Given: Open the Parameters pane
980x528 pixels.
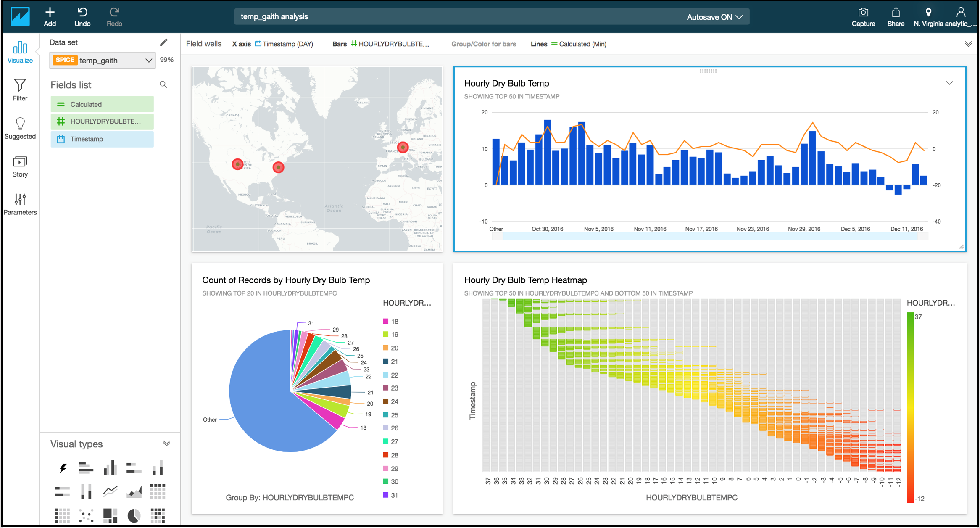Looking at the screenshot, I should click(20, 204).
